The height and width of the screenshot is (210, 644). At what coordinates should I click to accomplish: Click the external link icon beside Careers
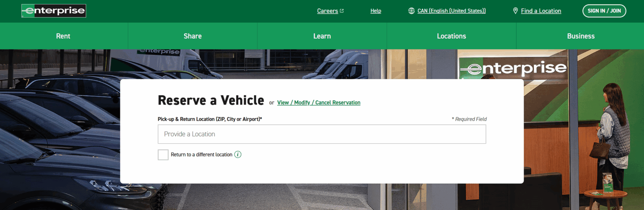coord(342,11)
